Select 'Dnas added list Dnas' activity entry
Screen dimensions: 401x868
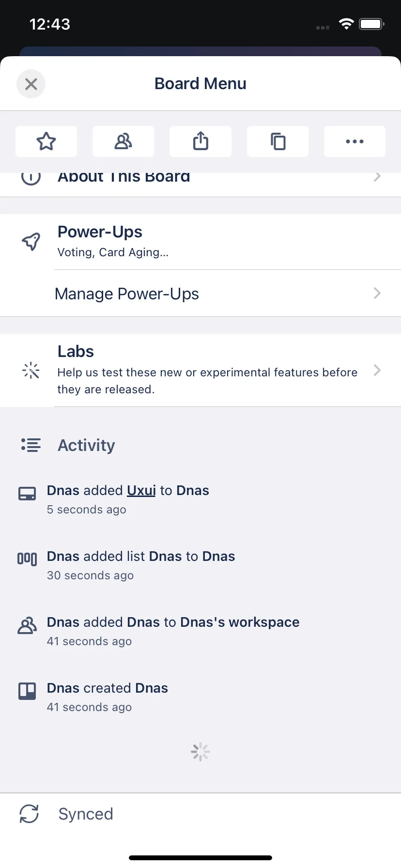click(200, 565)
